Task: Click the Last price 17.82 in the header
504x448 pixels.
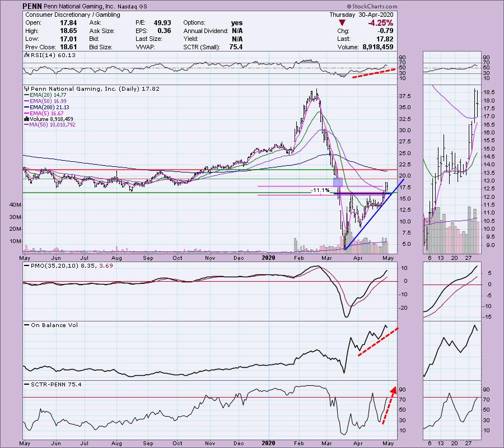Action: point(385,39)
